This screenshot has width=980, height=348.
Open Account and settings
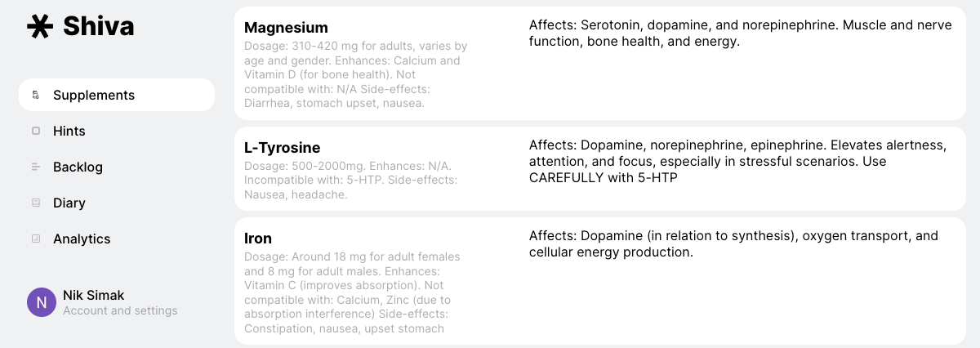pos(120,311)
